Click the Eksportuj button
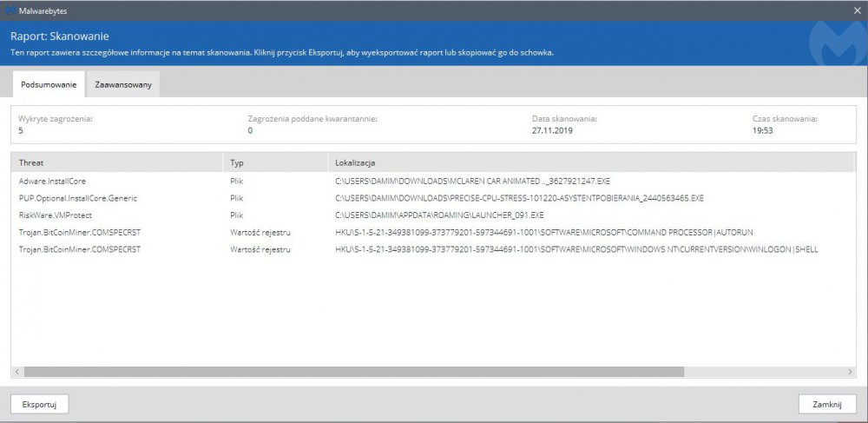This screenshot has height=423, width=868. point(39,404)
